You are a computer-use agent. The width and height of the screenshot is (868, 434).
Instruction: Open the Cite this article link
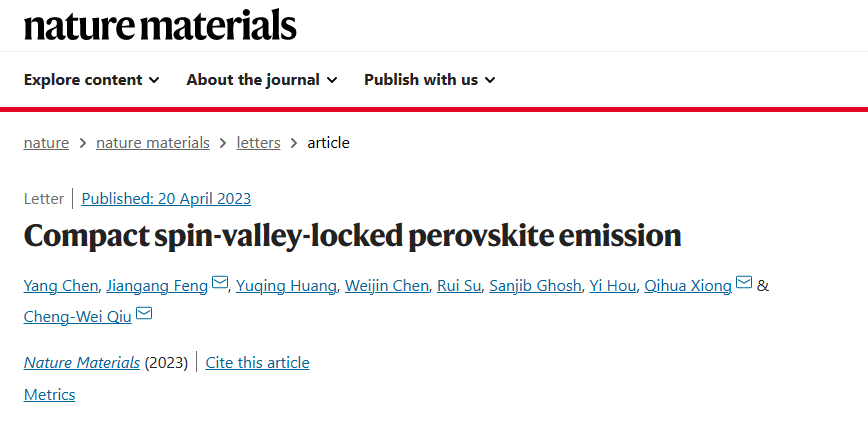[x=257, y=363]
